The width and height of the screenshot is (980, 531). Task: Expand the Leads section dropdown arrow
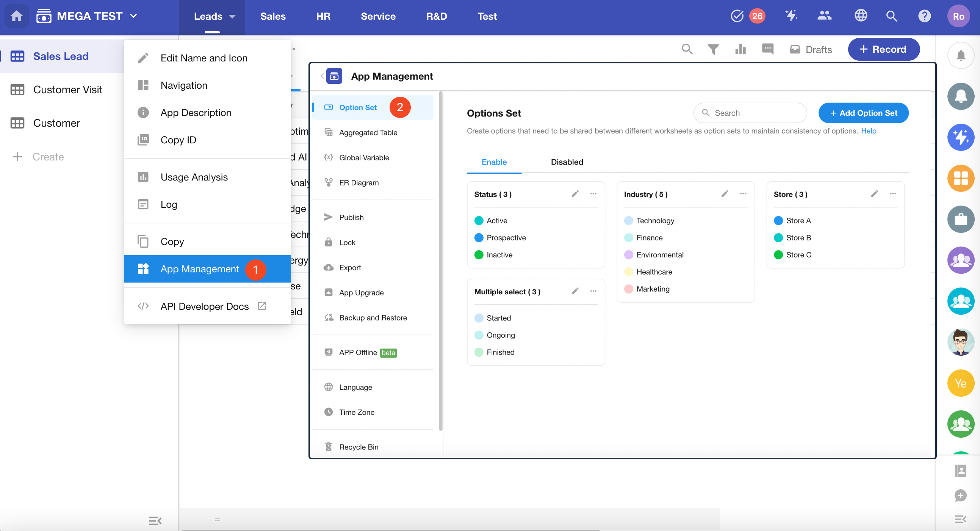click(232, 16)
